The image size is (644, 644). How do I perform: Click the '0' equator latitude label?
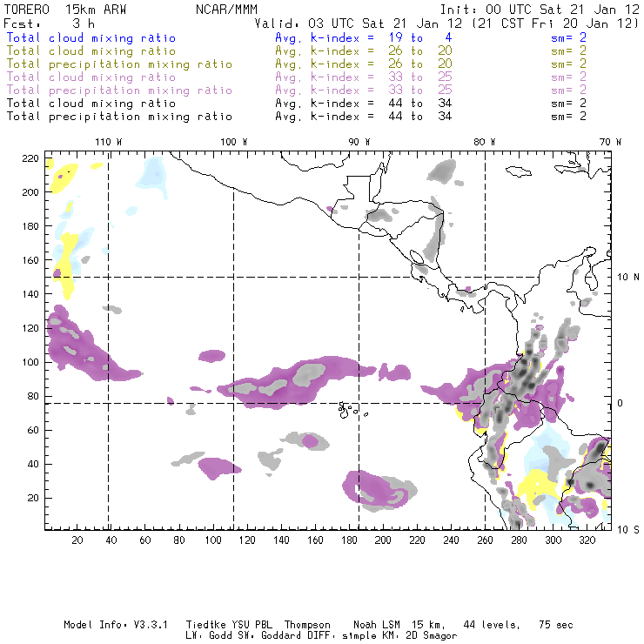pyautogui.click(x=621, y=403)
